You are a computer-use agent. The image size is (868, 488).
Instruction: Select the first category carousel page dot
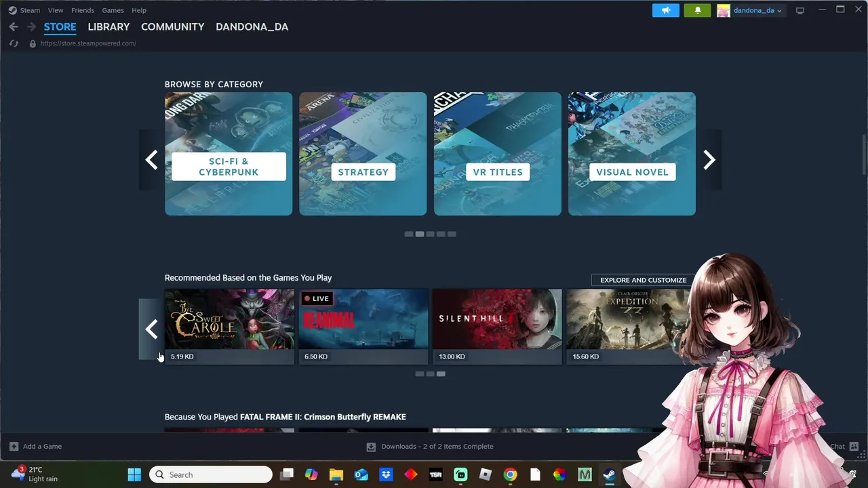[x=409, y=234]
